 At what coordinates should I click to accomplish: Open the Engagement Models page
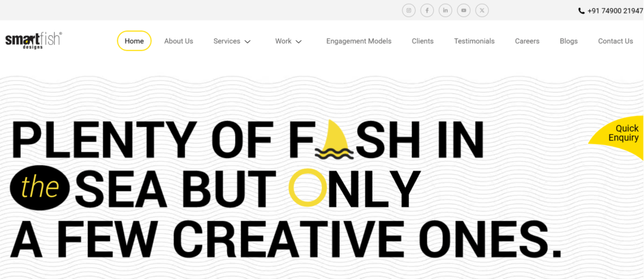359,41
